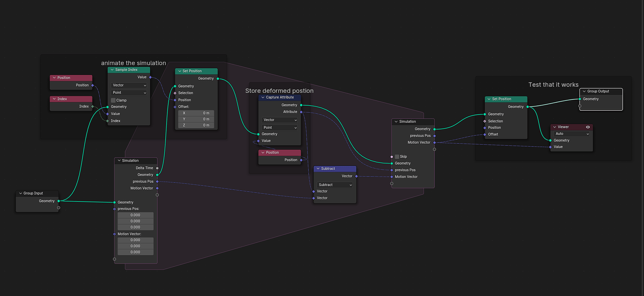Image resolution: width=644 pixels, height=296 pixels.
Task: Open Capture Attribute Point domain dropdown
Action: click(x=280, y=127)
